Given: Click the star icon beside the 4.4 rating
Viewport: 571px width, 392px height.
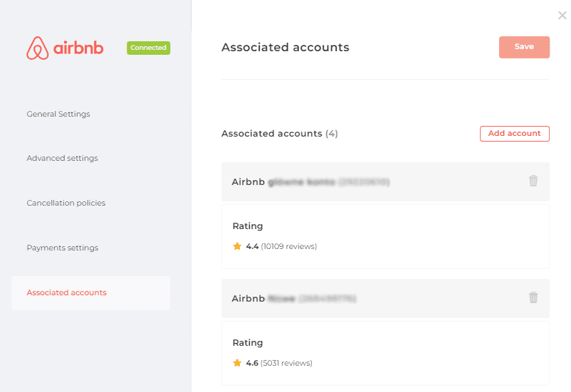Looking at the screenshot, I should tap(237, 246).
